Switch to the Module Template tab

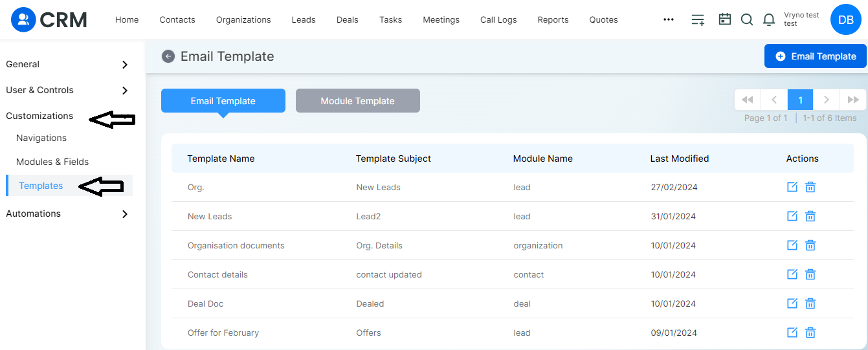(358, 101)
